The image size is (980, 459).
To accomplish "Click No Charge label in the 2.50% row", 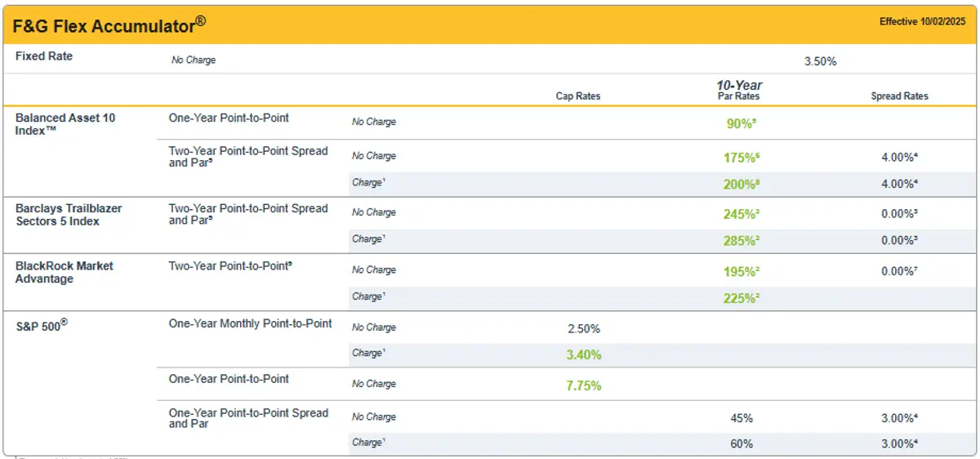I will pyautogui.click(x=374, y=328).
